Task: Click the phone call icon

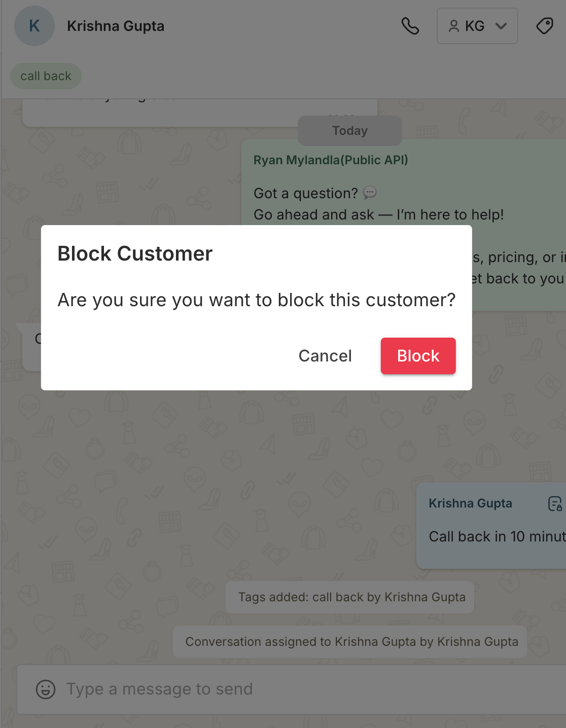Action: coord(410,26)
